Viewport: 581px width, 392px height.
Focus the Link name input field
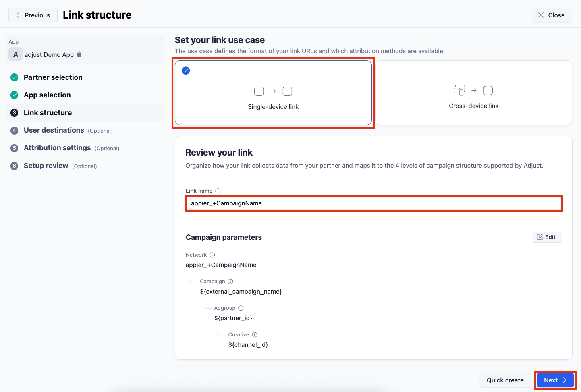click(x=373, y=203)
